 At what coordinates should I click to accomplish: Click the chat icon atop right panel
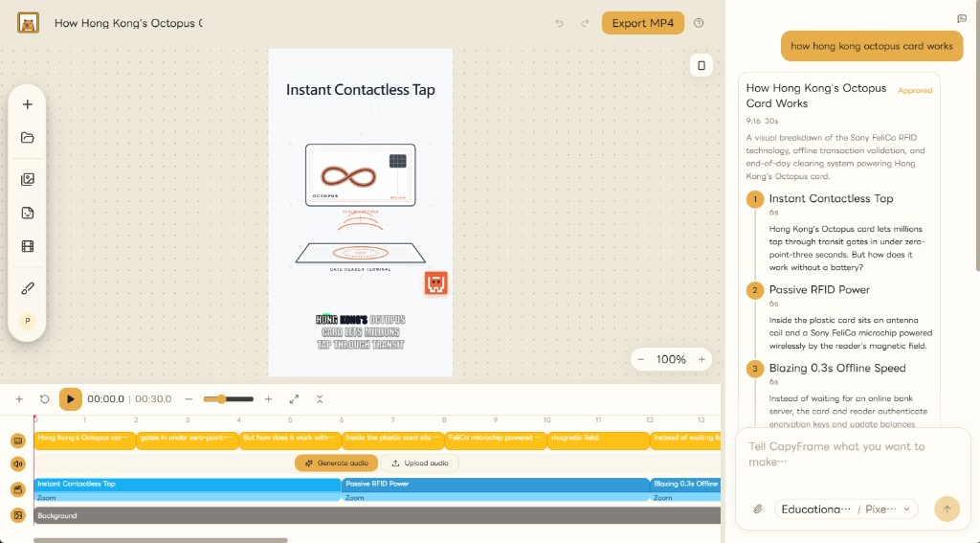pyautogui.click(x=962, y=19)
